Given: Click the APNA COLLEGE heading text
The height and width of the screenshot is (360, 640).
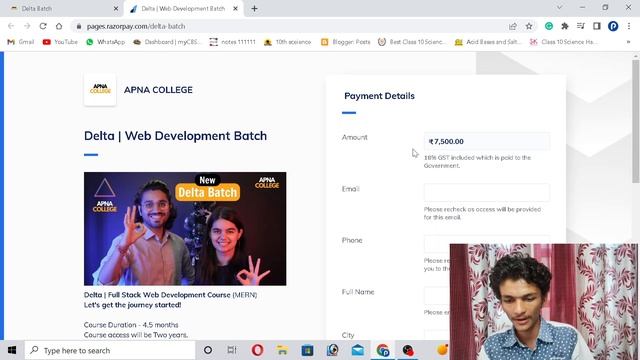Looking at the screenshot, I should point(158,90).
